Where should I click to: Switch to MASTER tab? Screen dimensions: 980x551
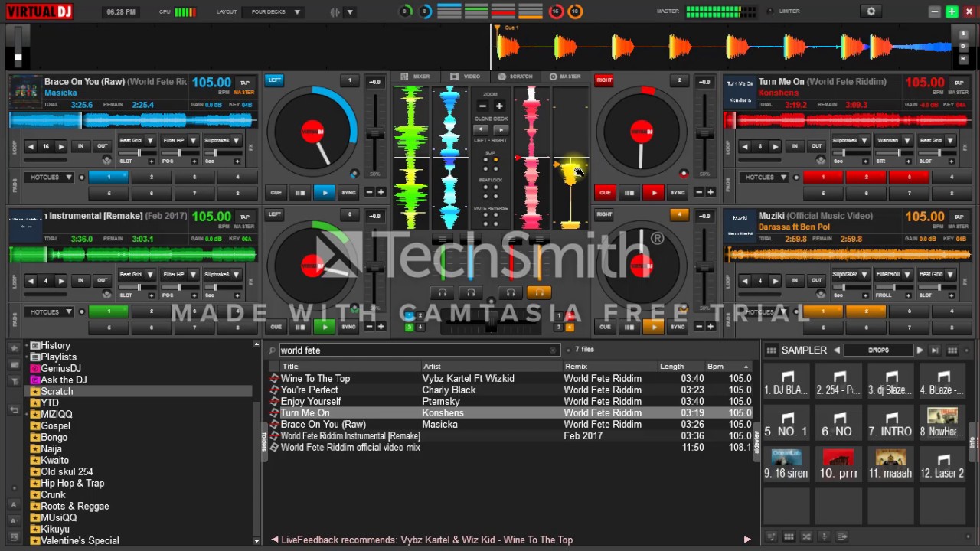pyautogui.click(x=565, y=77)
